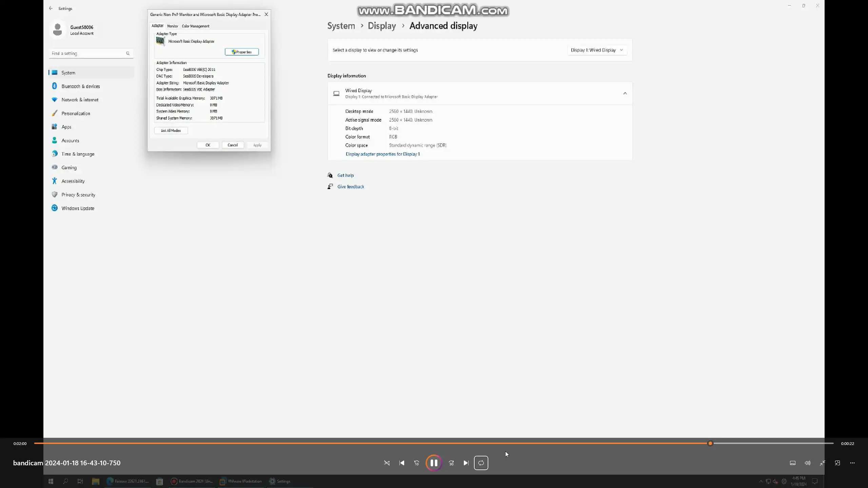The image size is (868, 488).
Task: Collapse the Wired Display section
Action: tap(625, 93)
